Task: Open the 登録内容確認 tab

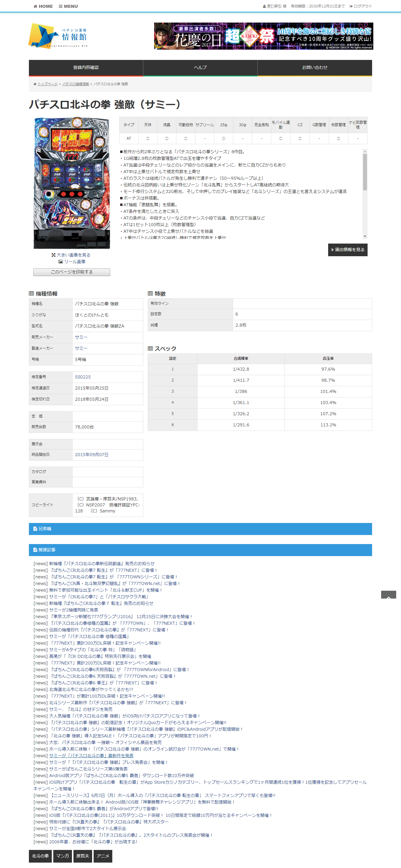Action: [86, 68]
